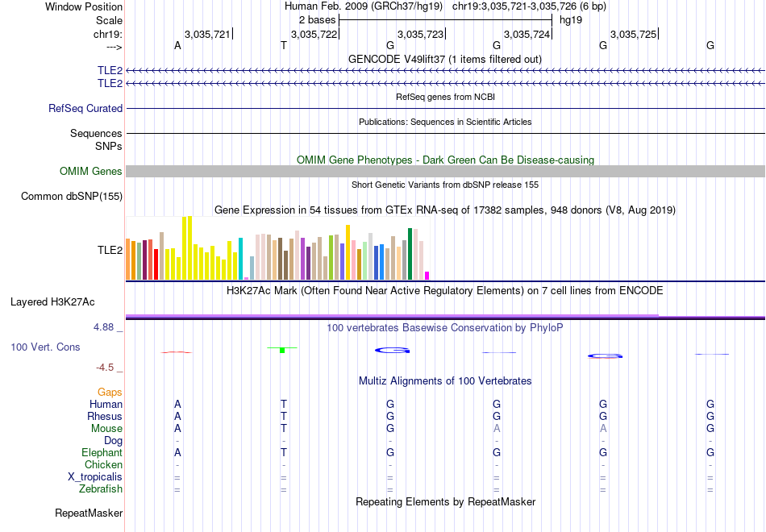
Task: Select the Zebrafish alignment row label
Action: tap(101, 489)
